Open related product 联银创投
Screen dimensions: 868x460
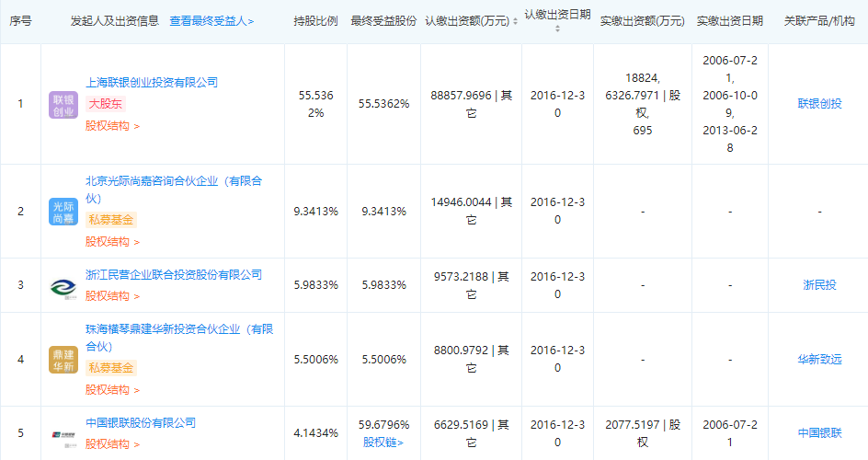click(x=819, y=104)
